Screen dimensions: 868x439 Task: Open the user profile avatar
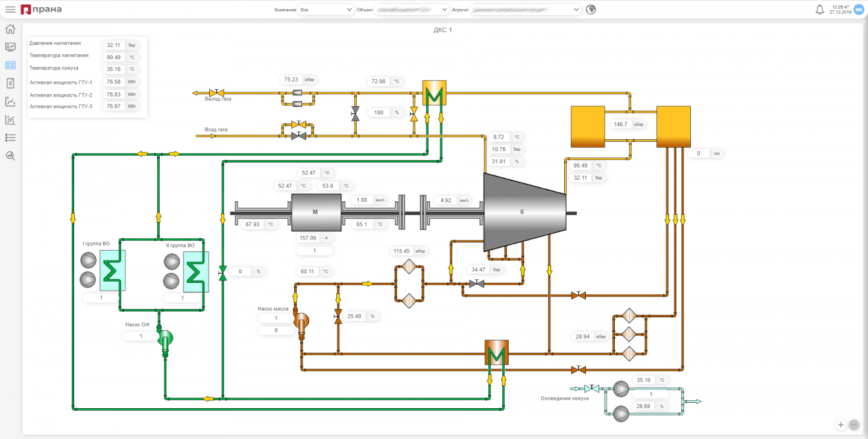[859, 9]
